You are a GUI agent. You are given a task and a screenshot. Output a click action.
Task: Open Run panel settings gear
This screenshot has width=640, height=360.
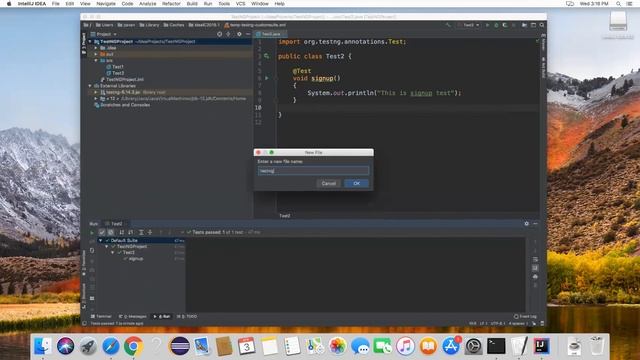click(527, 224)
